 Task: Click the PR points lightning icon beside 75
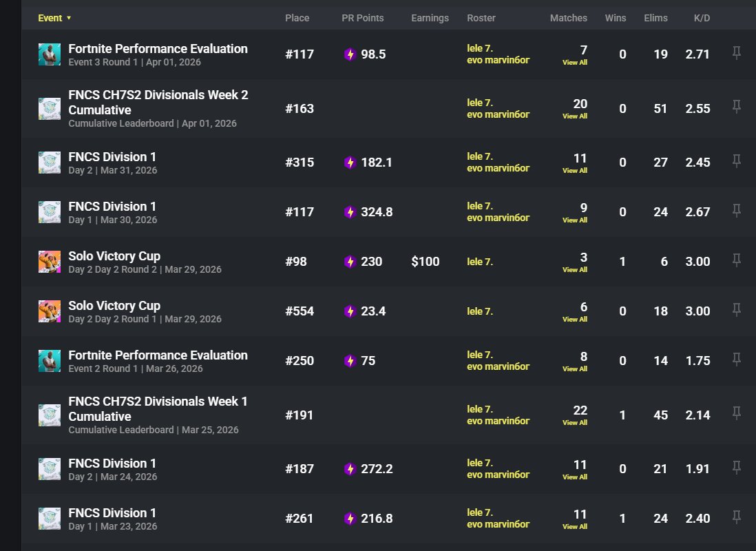pos(350,360)
